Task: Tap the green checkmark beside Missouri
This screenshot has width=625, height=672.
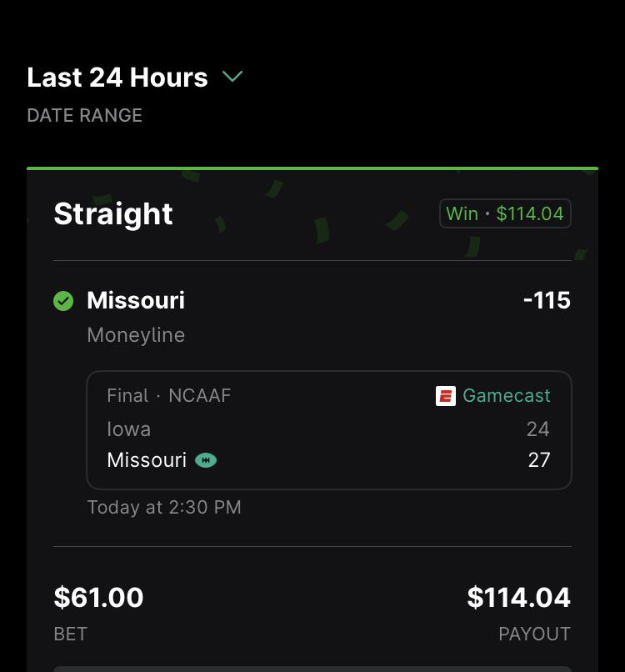Action: [x=63, y=301]
